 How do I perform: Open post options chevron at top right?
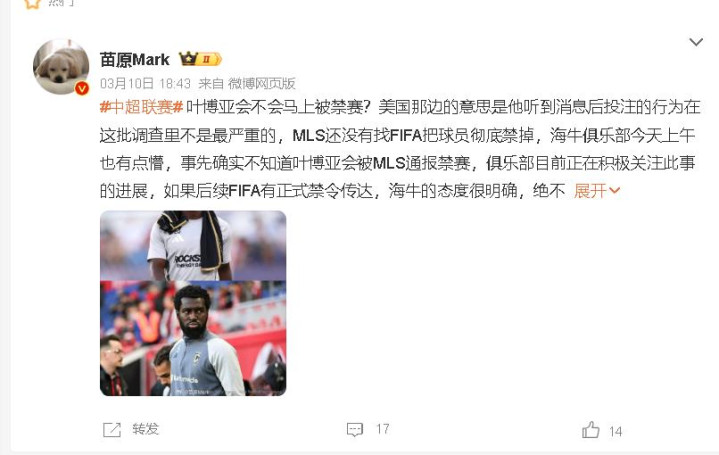pos(696,42)
